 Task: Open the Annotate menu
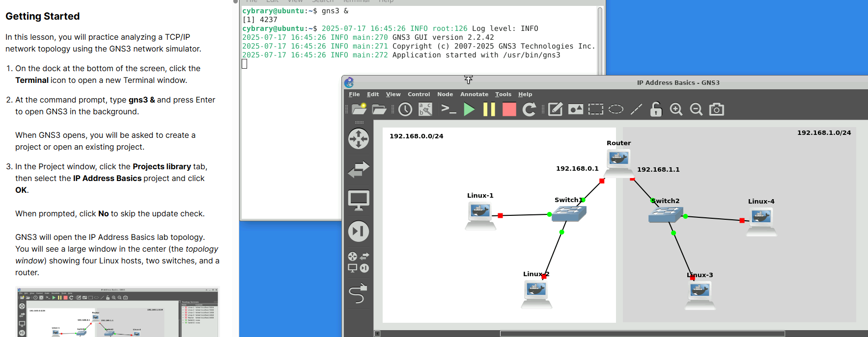(474, 94)
